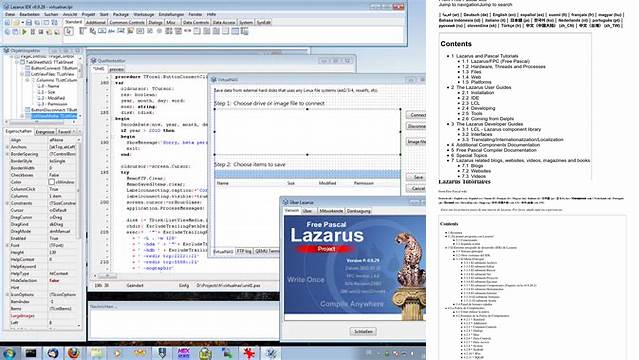This screenshot has height=360, width=639.
Task: Click the Pause icon next to Run
Action: point(33,32)
